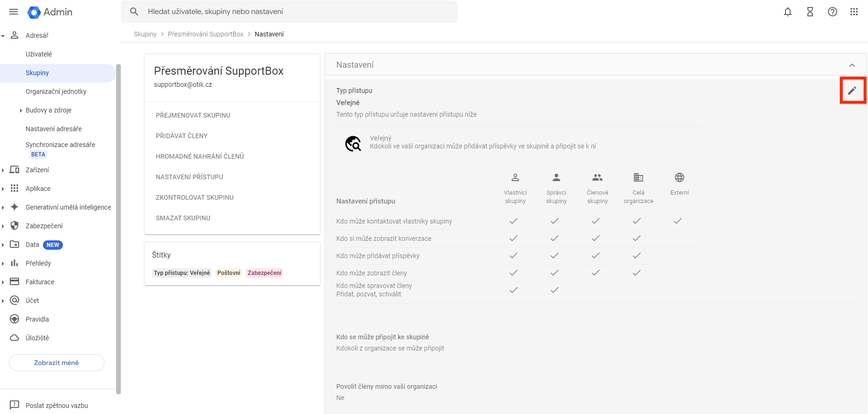Screen dimensions: 868x414
Task: Click ZKONTROLOVAT SKUPINU action
Action: [194, 197]
